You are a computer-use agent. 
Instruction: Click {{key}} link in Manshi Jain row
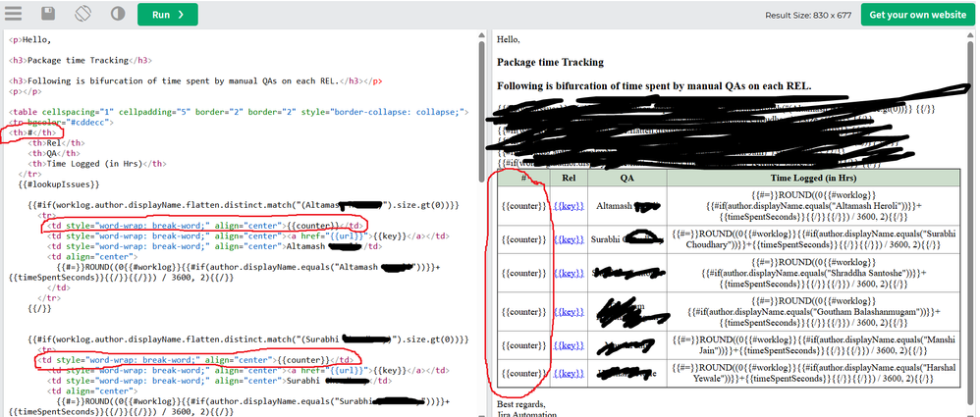pyautogui.click(x=569, y=344)
